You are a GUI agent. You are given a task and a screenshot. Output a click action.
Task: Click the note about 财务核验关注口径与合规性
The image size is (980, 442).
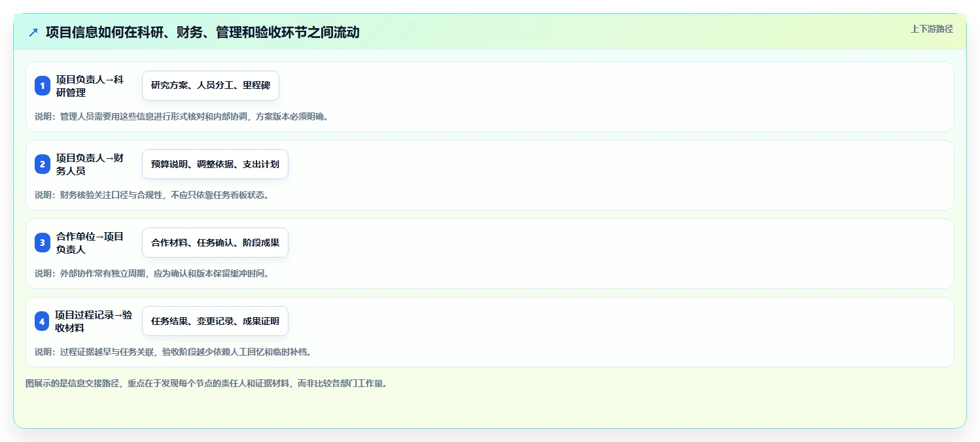152,195
